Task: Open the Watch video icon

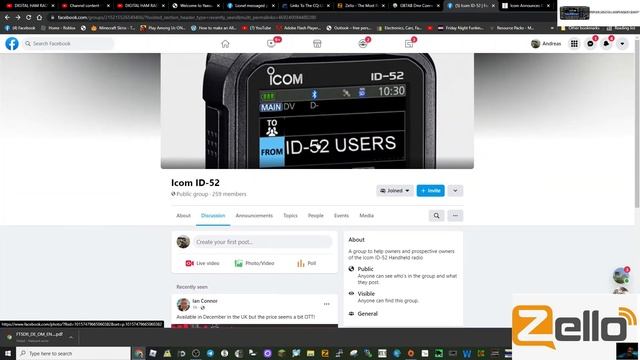Action: point(271,44)
